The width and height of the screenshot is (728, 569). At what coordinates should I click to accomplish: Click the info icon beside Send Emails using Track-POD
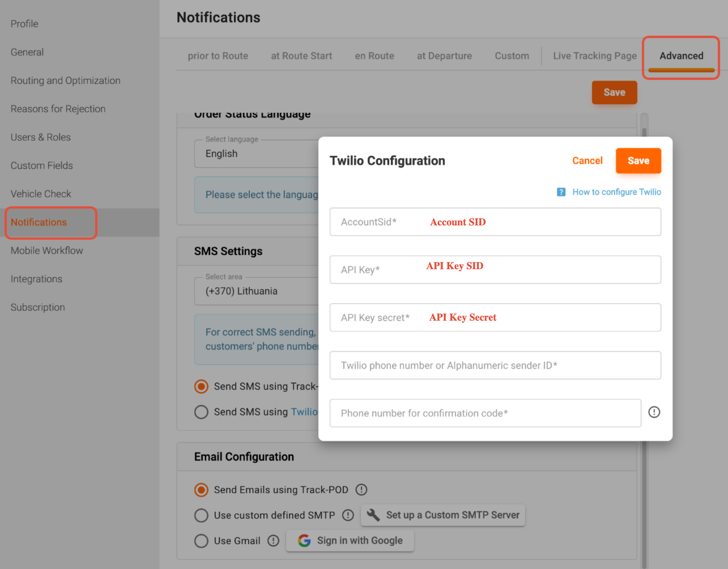361,490
